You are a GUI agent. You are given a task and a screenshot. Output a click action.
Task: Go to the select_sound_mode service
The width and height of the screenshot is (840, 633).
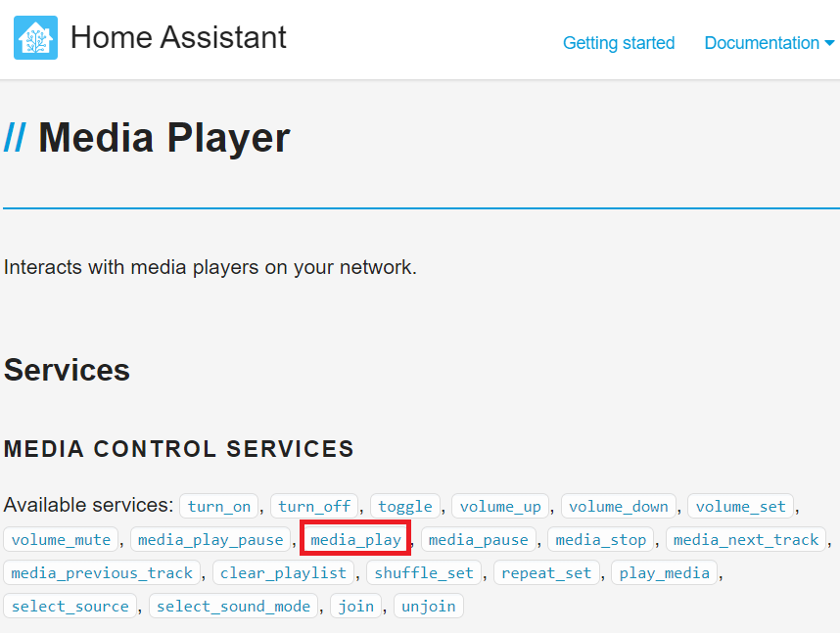click(x=234, y=606)
